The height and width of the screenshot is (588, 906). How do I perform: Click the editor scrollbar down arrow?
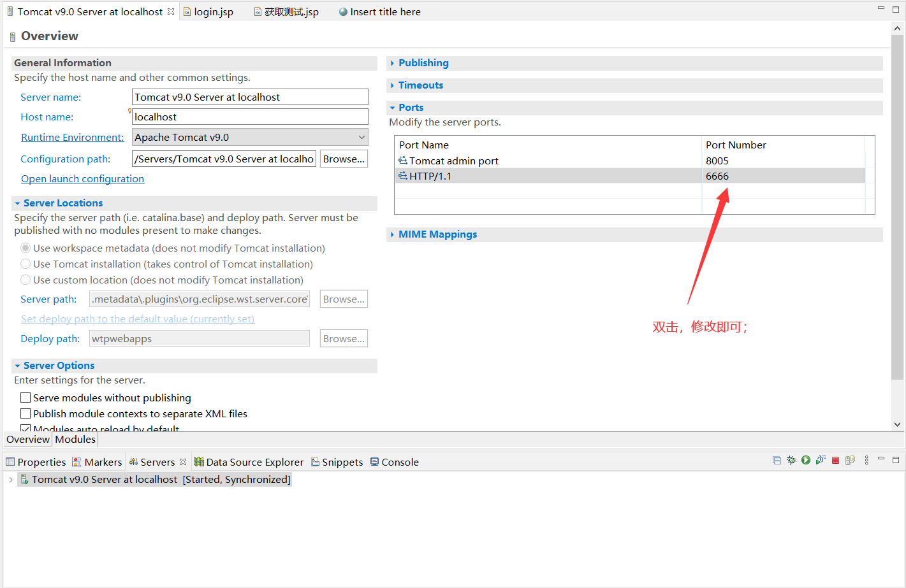897,424
